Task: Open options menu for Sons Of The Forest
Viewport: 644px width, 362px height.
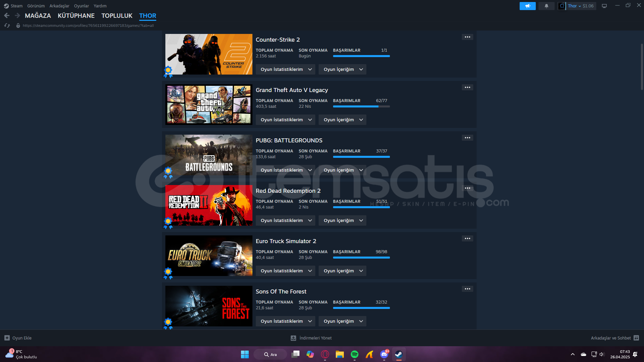Action: [x=467, y=289]
